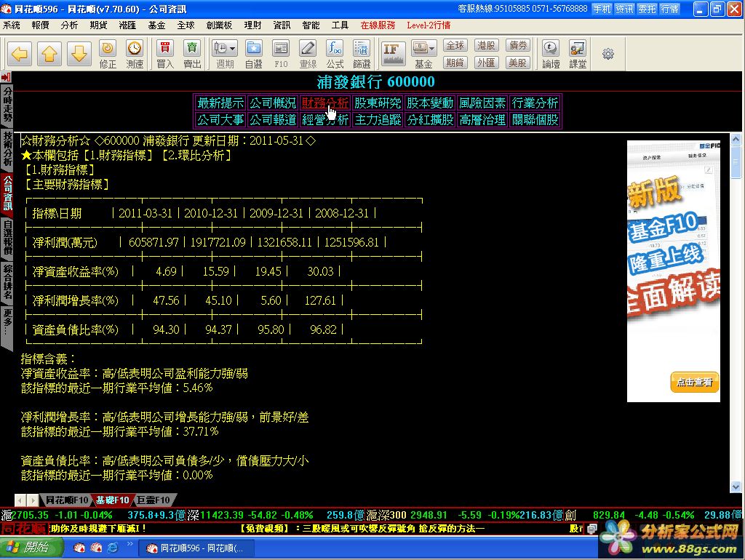Open the 修正 toolbar tool
Screen dimensions: 745x560
pos(108,54)
